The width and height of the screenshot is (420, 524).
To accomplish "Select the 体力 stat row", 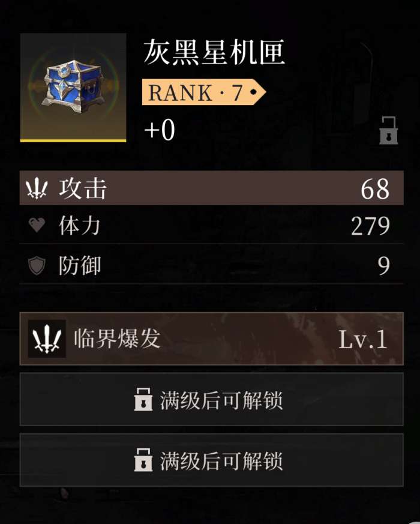I will (212, 225).
